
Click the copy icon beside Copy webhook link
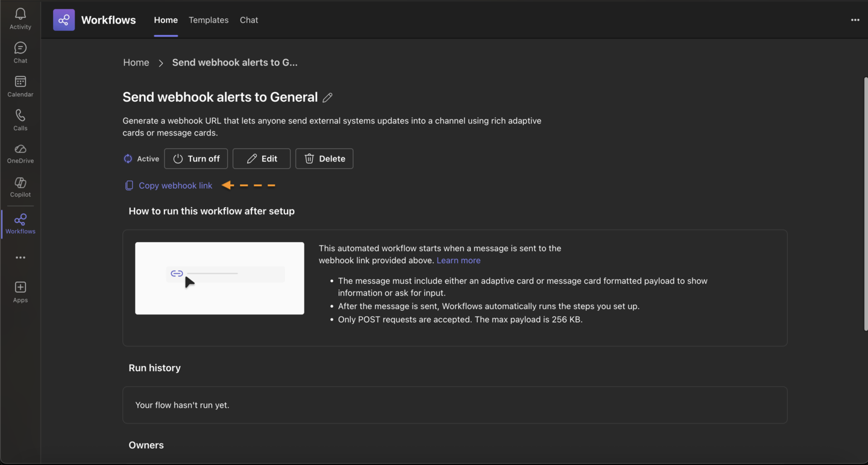pyautogui.click(x=129, y=186)
